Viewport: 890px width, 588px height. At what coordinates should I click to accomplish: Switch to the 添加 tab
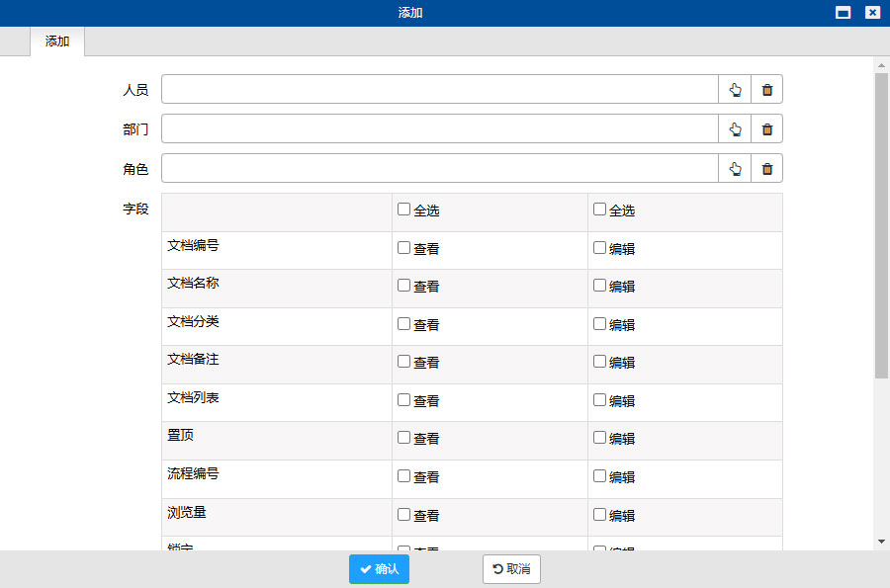(57, 42)
